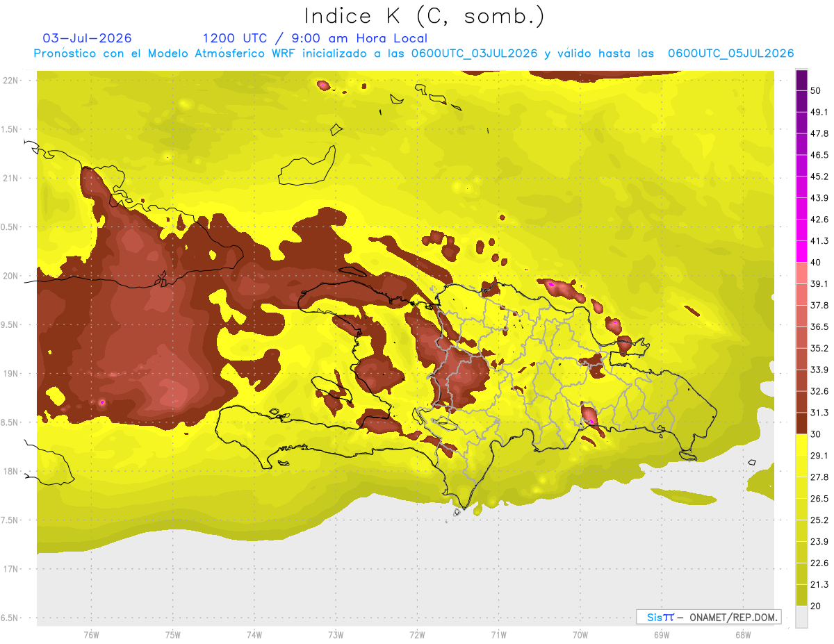834x644 pixels.
Task: Click the colorbar value '37.8'
Action: (819, 306)
